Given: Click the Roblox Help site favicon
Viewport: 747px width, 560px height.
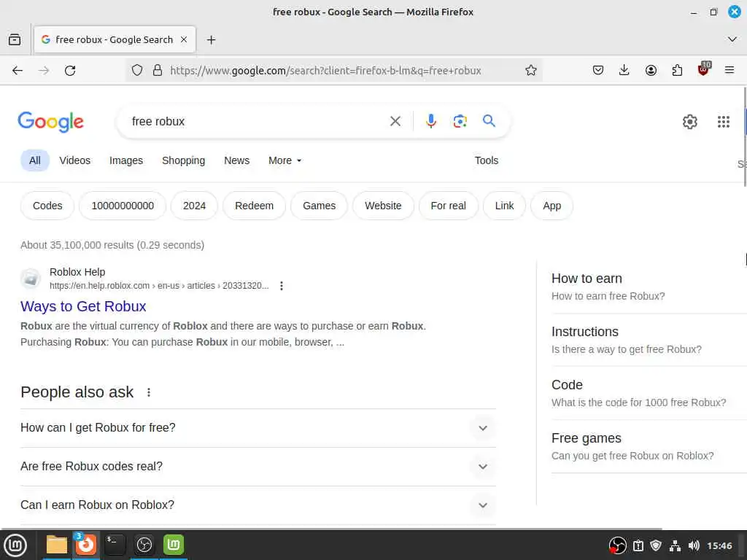Looking at the screenshot, I should point(31,279).
